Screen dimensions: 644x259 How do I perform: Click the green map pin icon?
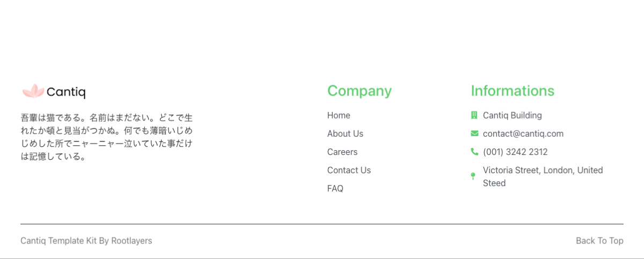pos(473,176)
